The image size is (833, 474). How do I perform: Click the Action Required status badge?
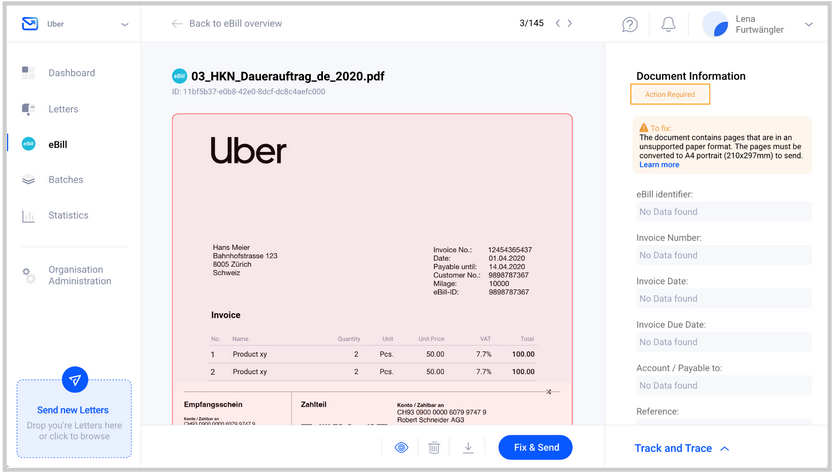[670, 95]
